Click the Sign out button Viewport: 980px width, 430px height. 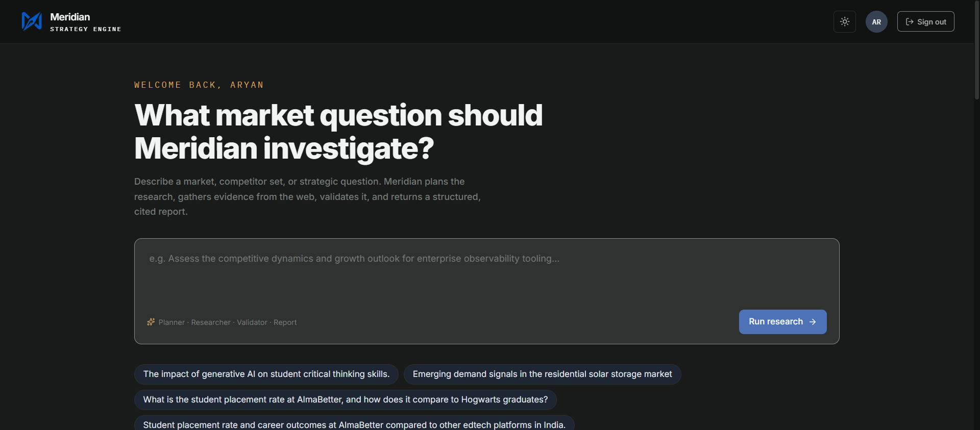925,22
